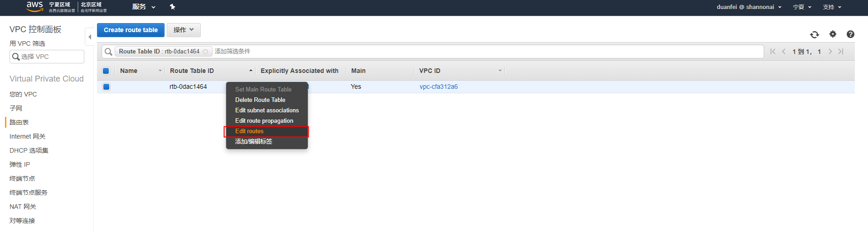Choose Edit subnet associations menu item
This screenshot has width=868, height=231.
coord(267,111)
